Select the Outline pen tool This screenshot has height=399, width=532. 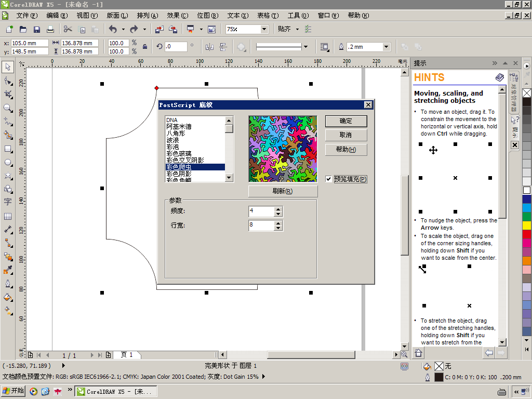coord(8,284)
